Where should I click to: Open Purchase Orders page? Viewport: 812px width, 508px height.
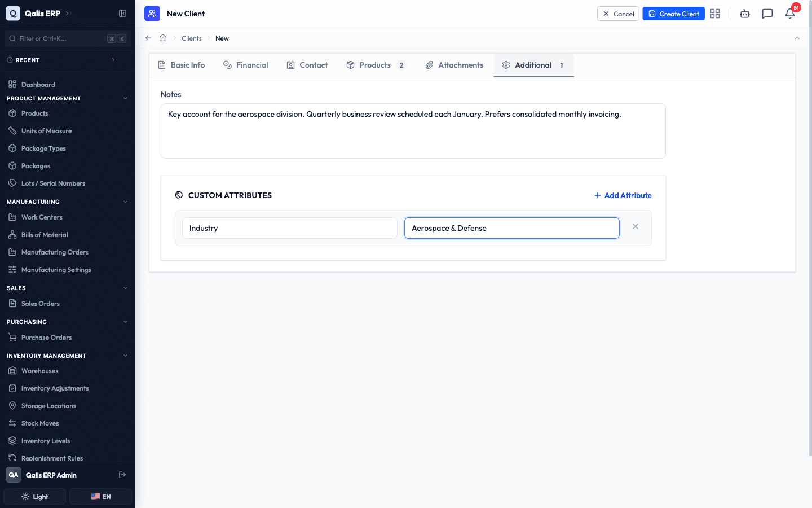point(68,338)
